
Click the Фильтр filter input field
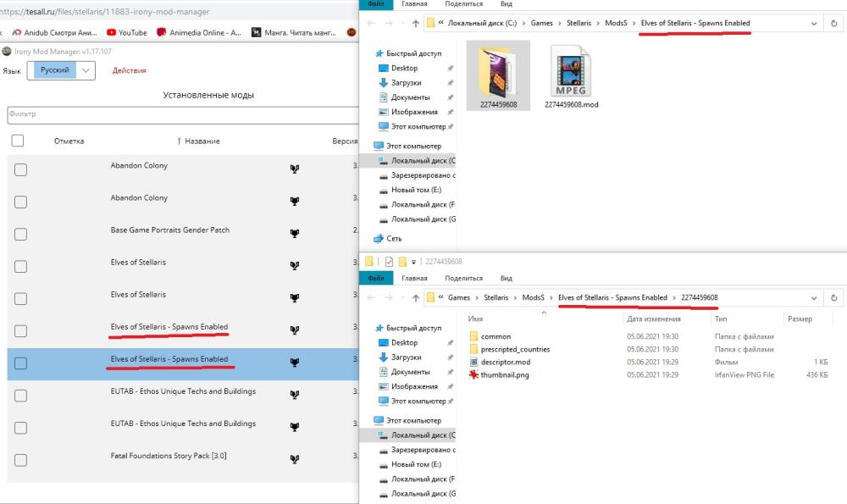click(183, 114)
